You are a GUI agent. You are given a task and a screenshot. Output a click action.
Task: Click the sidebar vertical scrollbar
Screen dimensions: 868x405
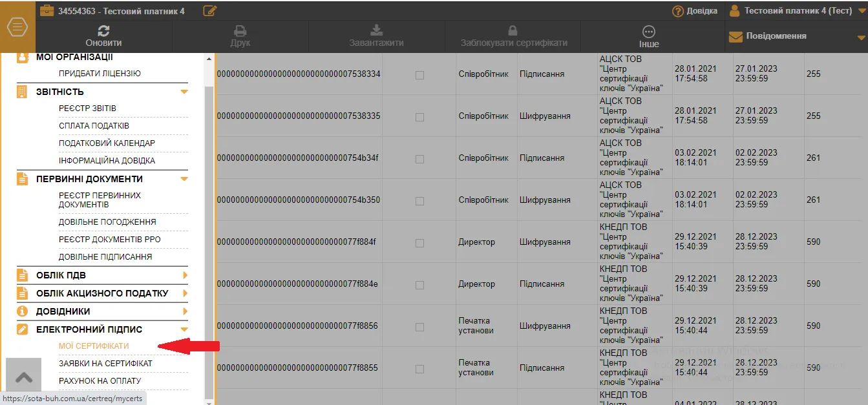tap(208, 226)
